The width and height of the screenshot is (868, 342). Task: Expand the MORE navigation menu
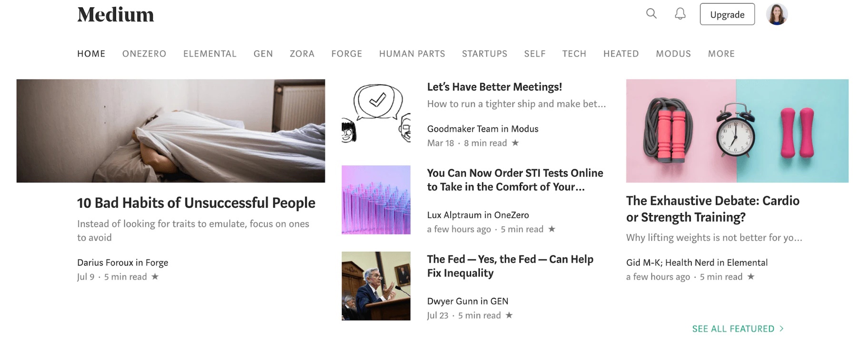click(x=721, y=54)
